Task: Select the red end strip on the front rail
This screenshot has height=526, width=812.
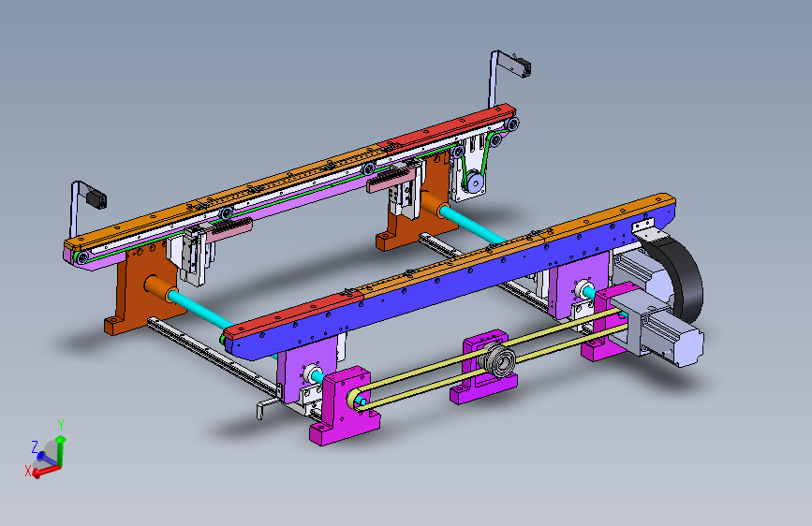Action: click(292, 314)
